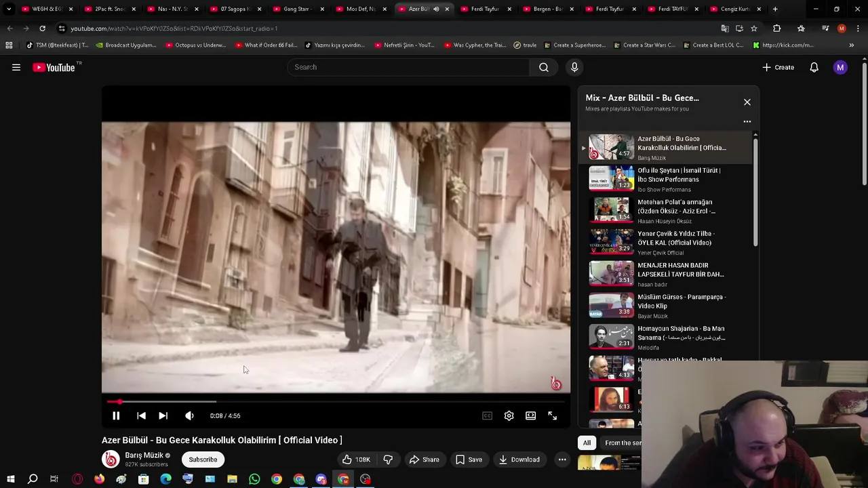The height and width of the screenshot is (488, 868).
Task: Start voice search with the microphone icon
Action: tap(574, 67)
